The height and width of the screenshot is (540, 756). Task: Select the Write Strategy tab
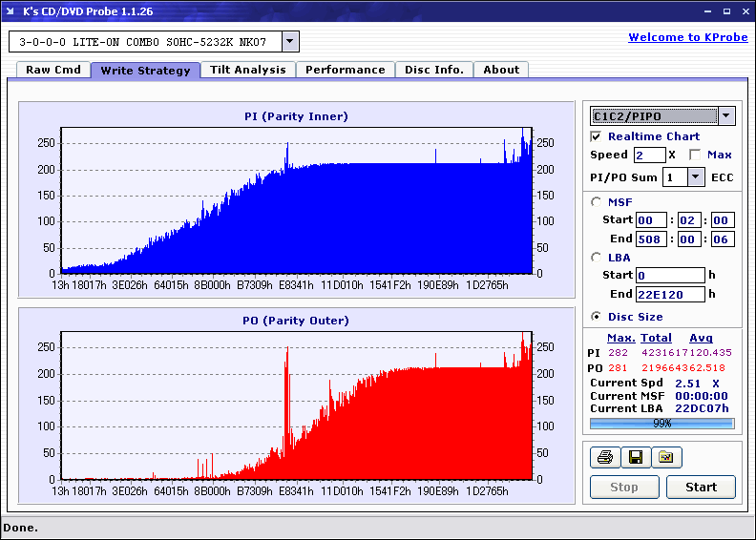click(145, 70)
